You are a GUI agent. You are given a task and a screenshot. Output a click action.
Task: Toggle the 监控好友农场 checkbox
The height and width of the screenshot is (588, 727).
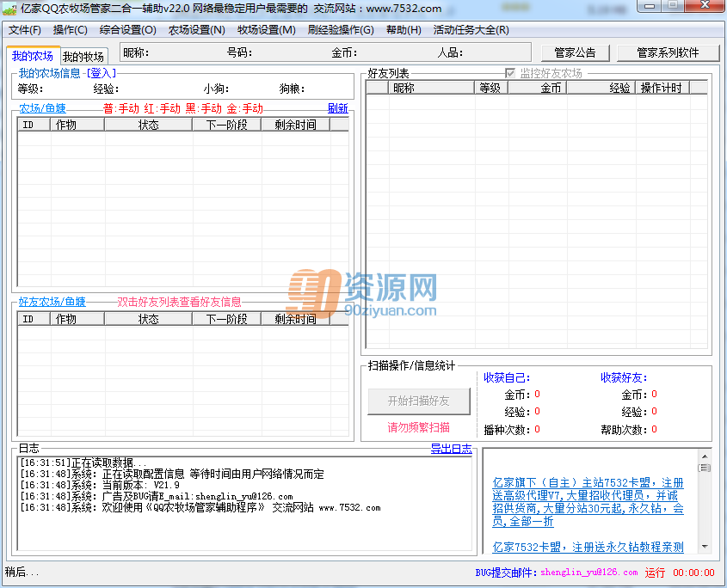click(x=510, y=73)
